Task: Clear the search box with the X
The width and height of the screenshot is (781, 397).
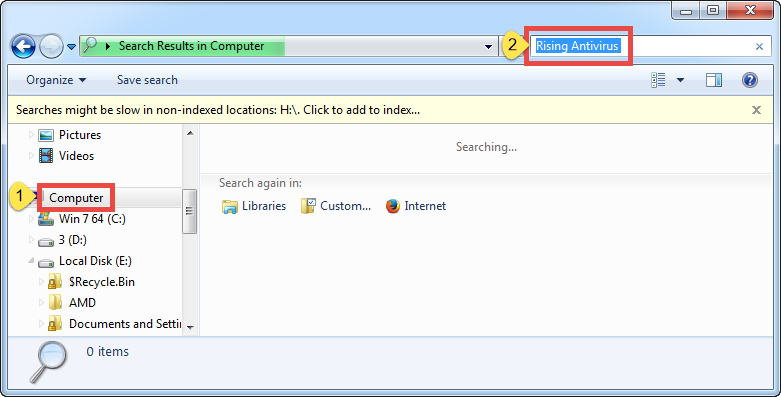Action: [x=759, y=46]
